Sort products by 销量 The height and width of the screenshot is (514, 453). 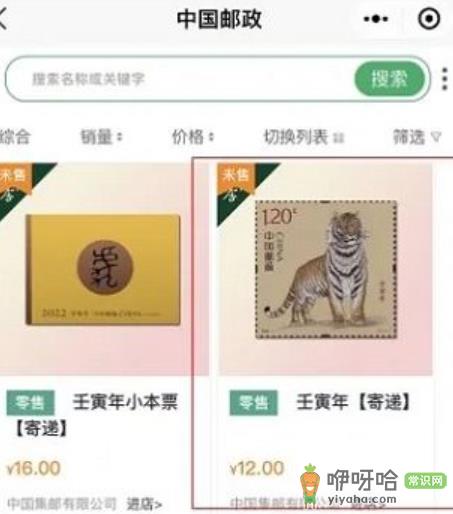point(102,137)
